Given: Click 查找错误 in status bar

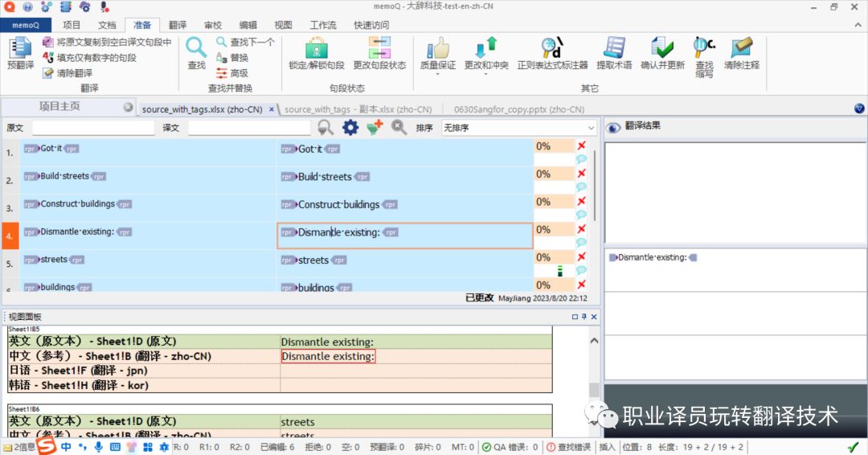Looking at the screenshot, I should (569, 447).
